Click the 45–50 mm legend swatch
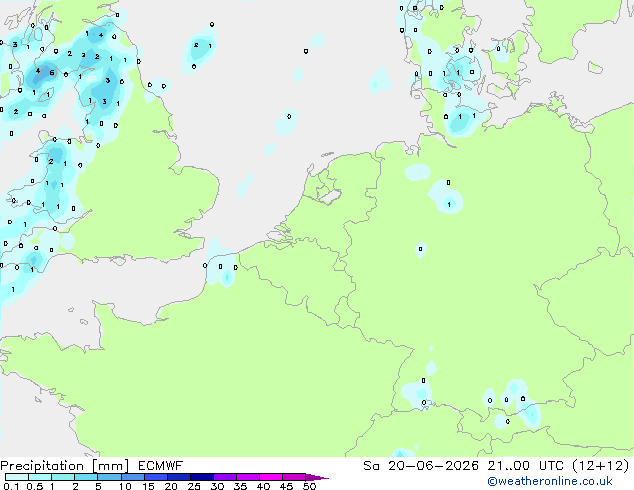 click(294, 477)
